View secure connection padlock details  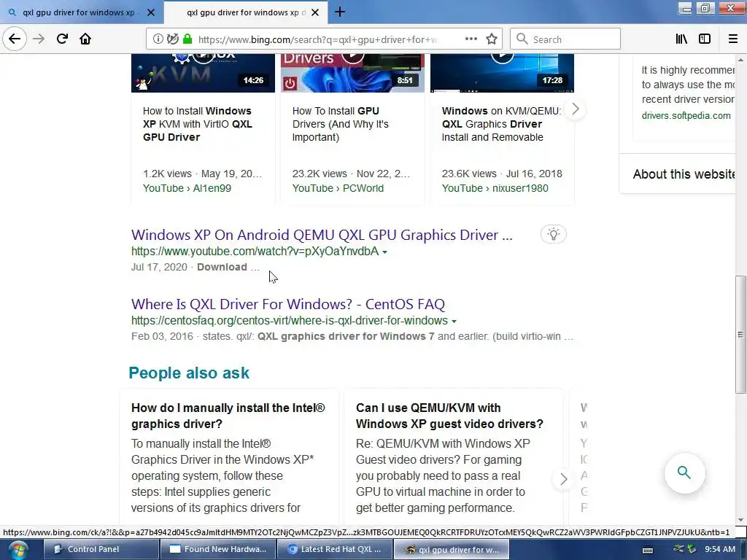coord(187,39)
